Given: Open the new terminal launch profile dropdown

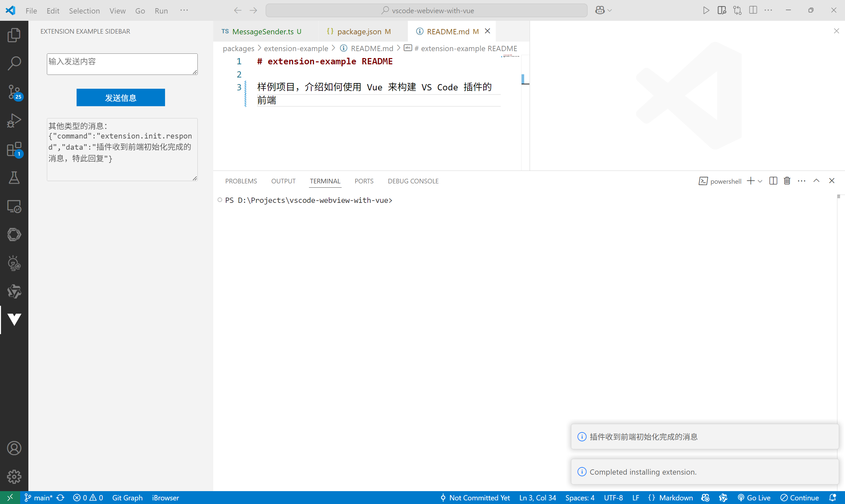Looking at the screenshot, I should pyautogui.click(x=760, y=181).
